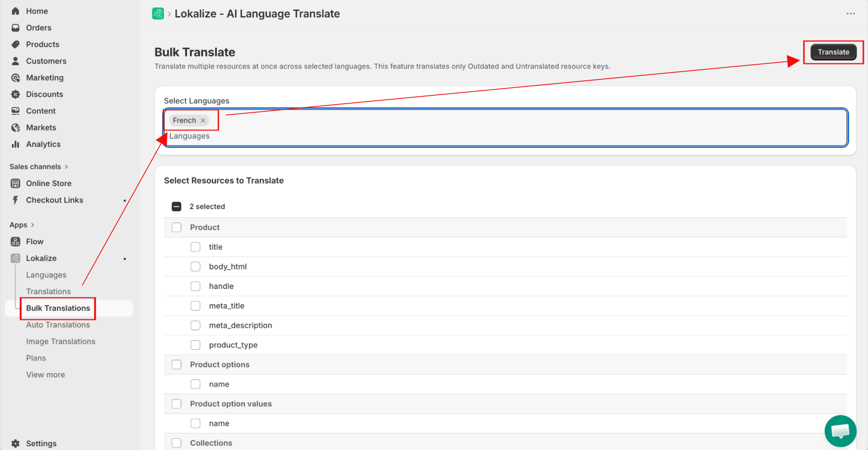Viewport: 868px width, 450px height.
Task: Click the Home icon in sidebar
Action: (x=15, y=11)
